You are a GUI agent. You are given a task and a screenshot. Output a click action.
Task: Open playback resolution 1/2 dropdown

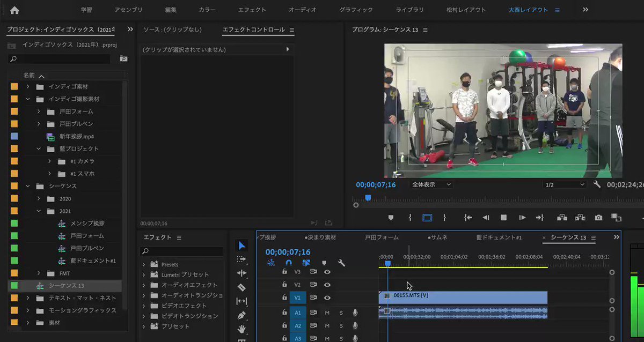click(565, 184)
